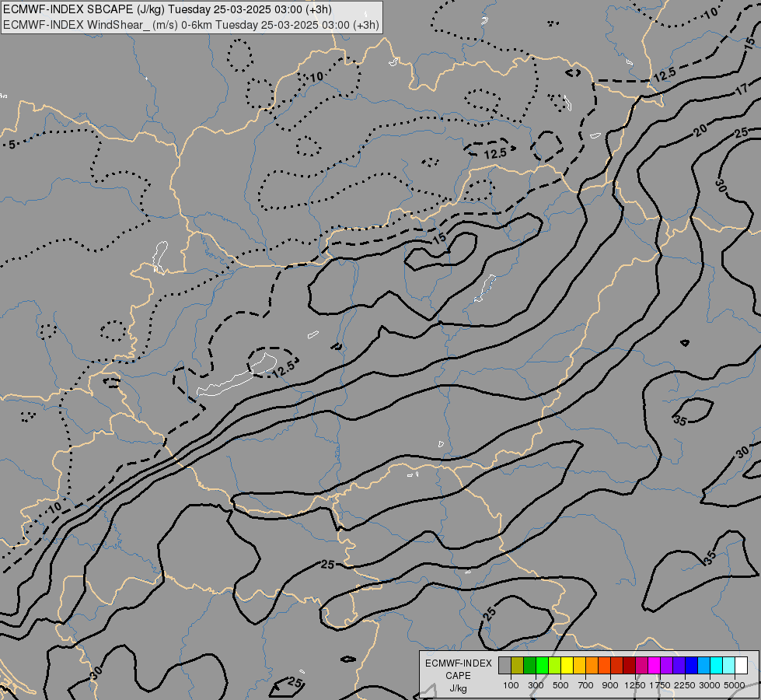The width and height of the screenshot is (761, 700).
Task: Click the ECMWF-INDEX SBCAPE title line
Action: pyautogui.click(x=167, y=9)
